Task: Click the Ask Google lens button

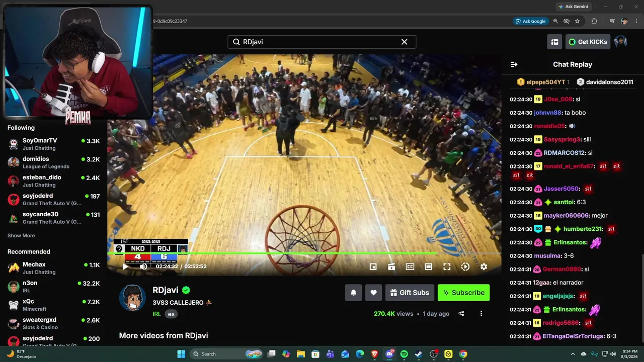Action: click(x=531, y=21)
